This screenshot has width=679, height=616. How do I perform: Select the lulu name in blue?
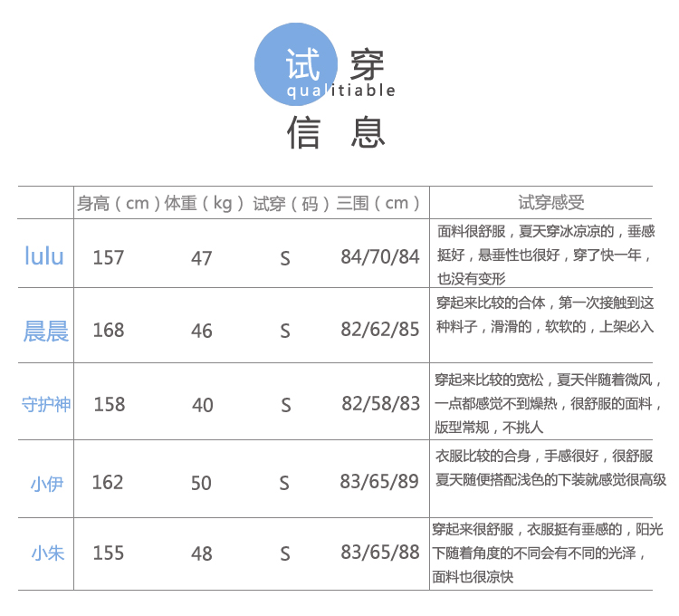click(44, 256)
